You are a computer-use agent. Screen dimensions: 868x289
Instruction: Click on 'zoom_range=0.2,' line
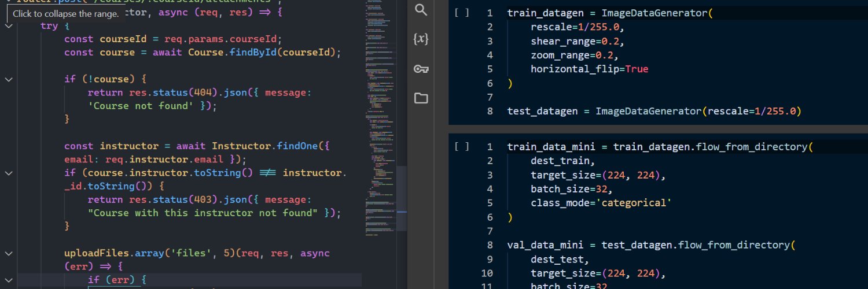pos(575,55)
